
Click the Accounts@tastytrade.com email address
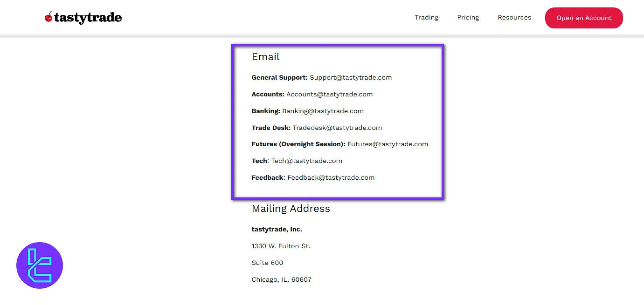coord(329,95)
